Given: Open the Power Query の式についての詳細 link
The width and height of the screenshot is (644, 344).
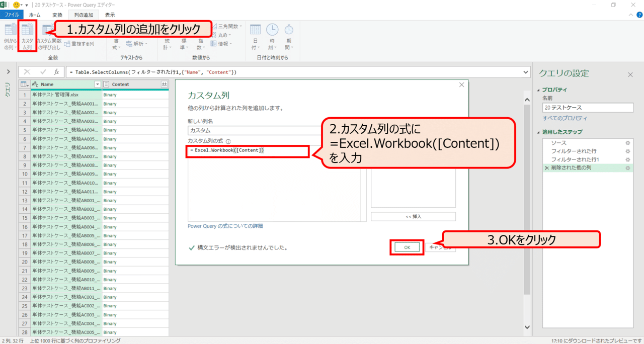Looking at the screenshot, I should point(225,226).
